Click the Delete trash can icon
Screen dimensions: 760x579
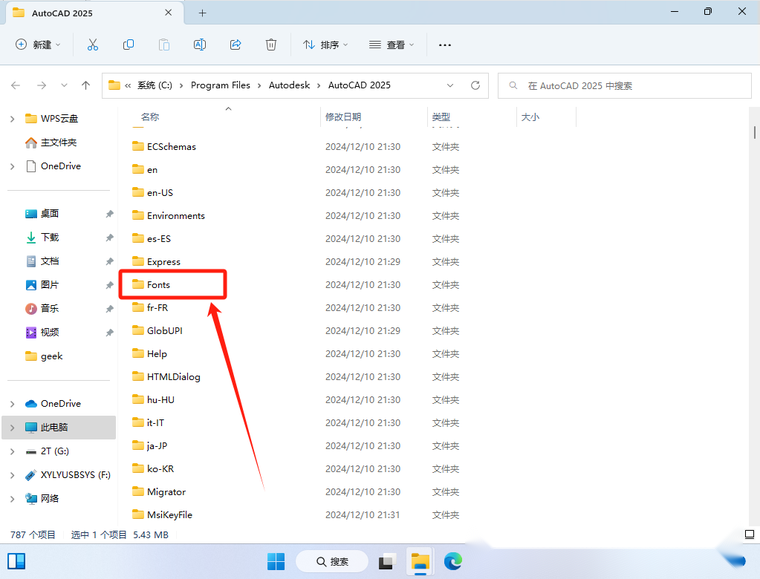271,45
